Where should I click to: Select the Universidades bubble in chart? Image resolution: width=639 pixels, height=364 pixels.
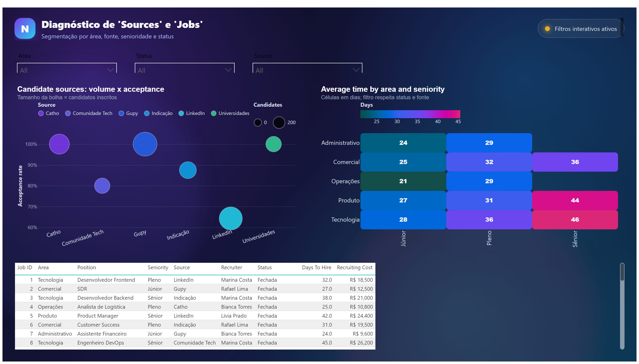pyautogui.click(x=274, y=144)
